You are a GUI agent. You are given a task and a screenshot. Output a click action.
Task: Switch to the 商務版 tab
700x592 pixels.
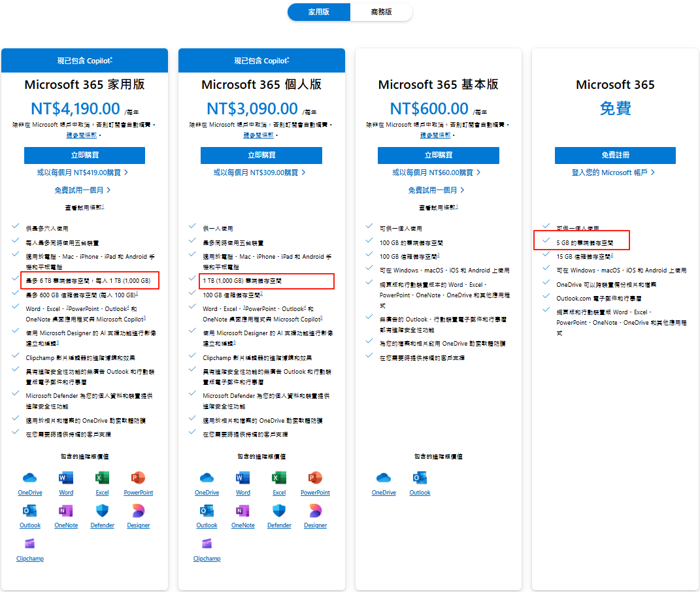click(381, 12)
